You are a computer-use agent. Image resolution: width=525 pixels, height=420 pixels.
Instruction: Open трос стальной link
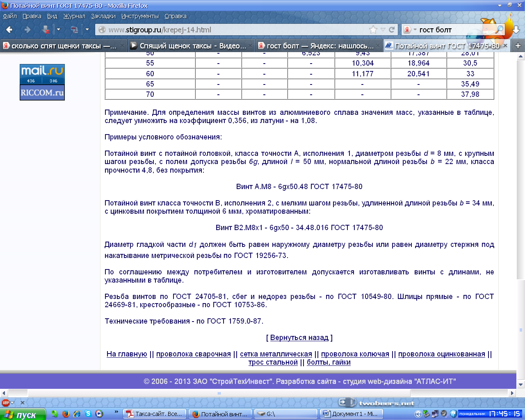tap(273, 362)
